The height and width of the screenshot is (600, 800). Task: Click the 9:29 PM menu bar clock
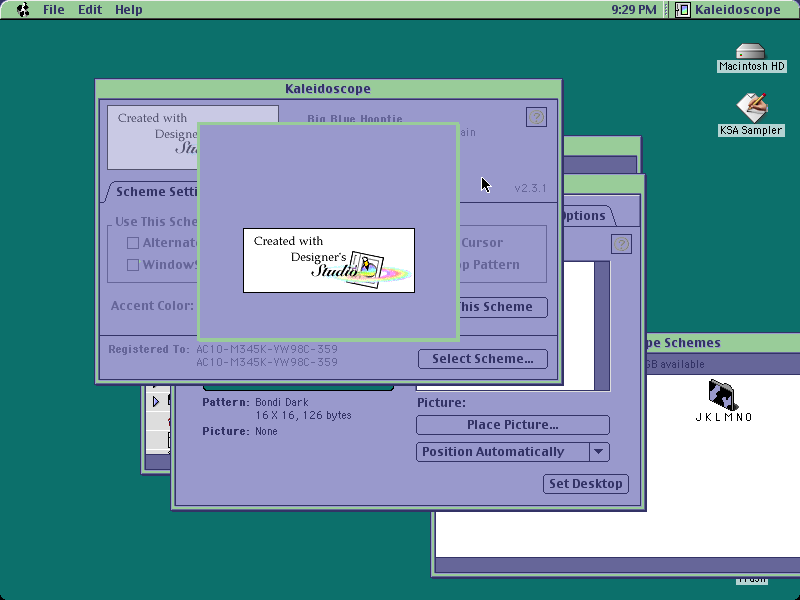[x=634, y=10]
